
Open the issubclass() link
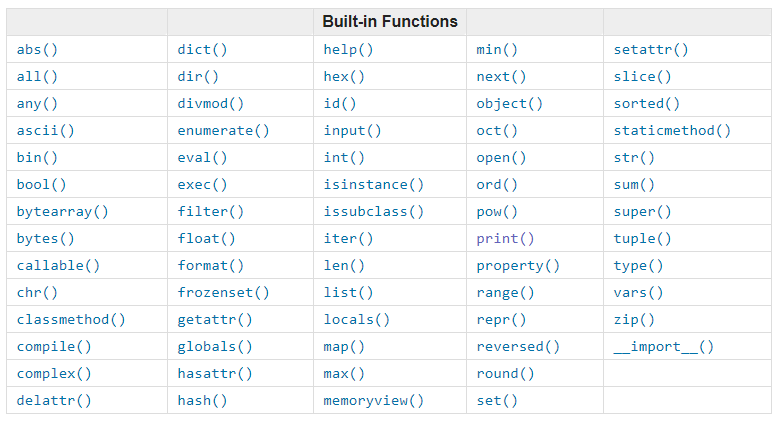point(373,211)
